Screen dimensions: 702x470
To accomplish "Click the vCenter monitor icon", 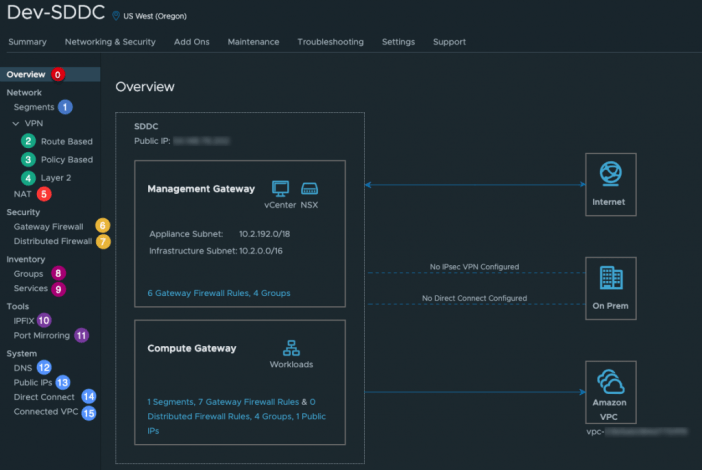I will pyautogui.click(x=280, y=188).
